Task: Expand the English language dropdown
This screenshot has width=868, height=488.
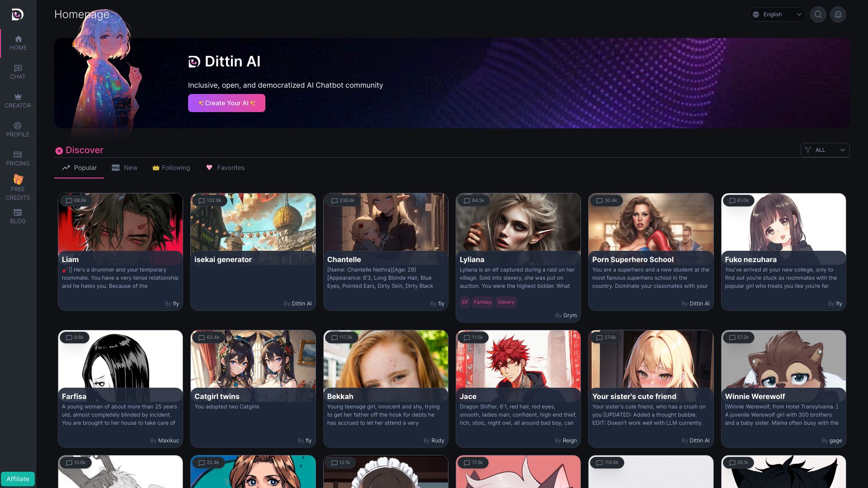Action: pos(777,14)
